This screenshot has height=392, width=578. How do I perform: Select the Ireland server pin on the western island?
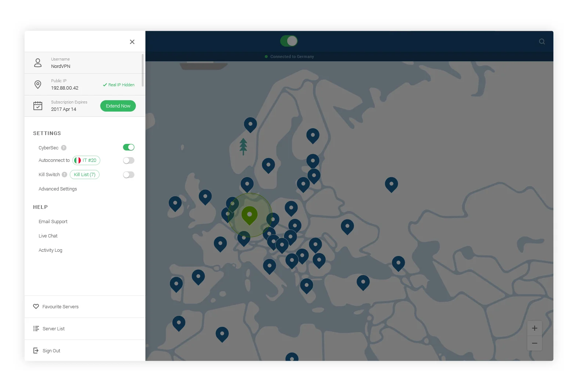coord(175,204)
